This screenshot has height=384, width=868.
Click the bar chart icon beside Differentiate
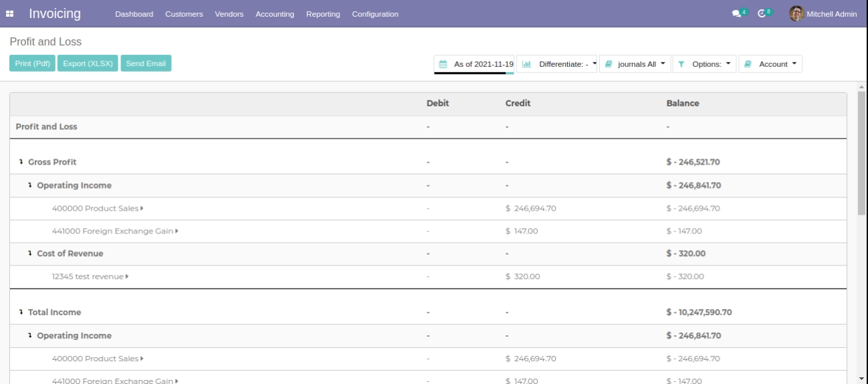pos(526,64)
